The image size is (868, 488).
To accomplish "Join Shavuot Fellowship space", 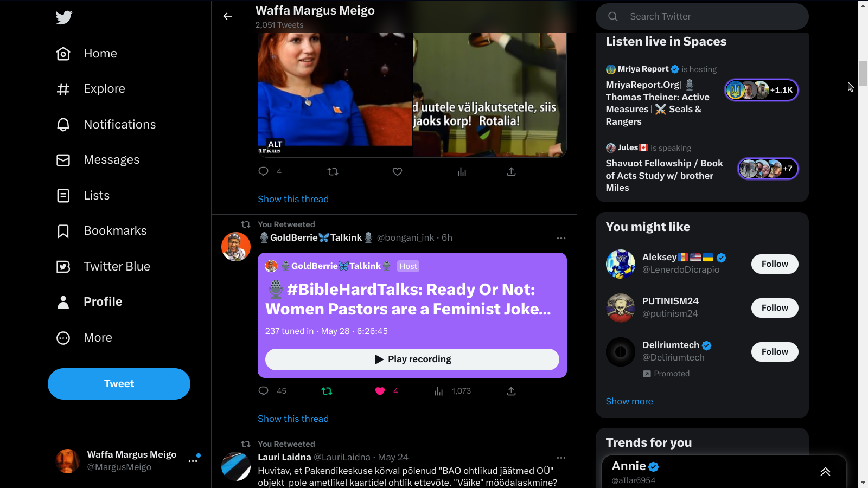I will [665, 176].
